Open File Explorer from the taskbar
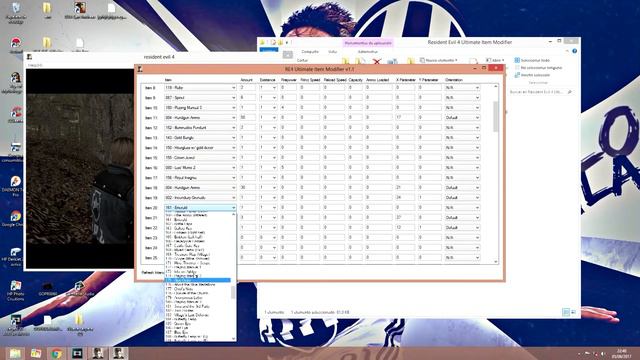Viewport: 640px width, 360px height. 15,353
